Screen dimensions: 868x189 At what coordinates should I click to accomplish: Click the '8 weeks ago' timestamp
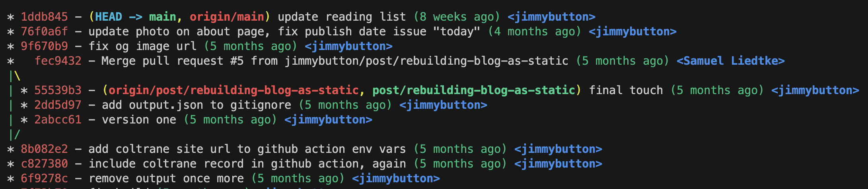(x=457, y=17)
